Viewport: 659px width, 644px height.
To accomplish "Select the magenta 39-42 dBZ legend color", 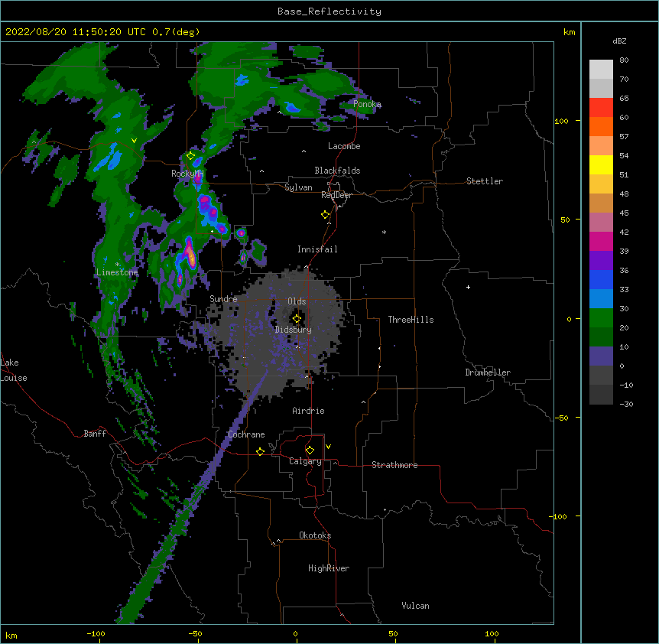I will [x=601, y=241].
